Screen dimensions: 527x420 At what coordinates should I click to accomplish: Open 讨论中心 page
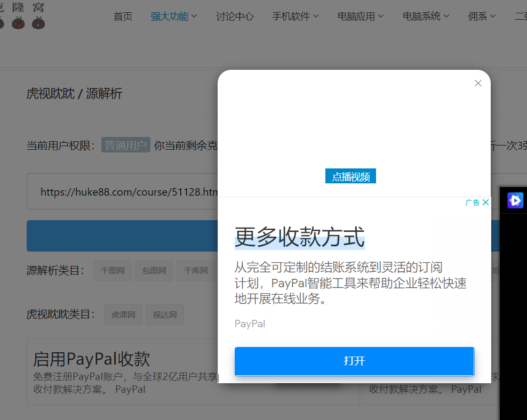(x=235, y=16)
